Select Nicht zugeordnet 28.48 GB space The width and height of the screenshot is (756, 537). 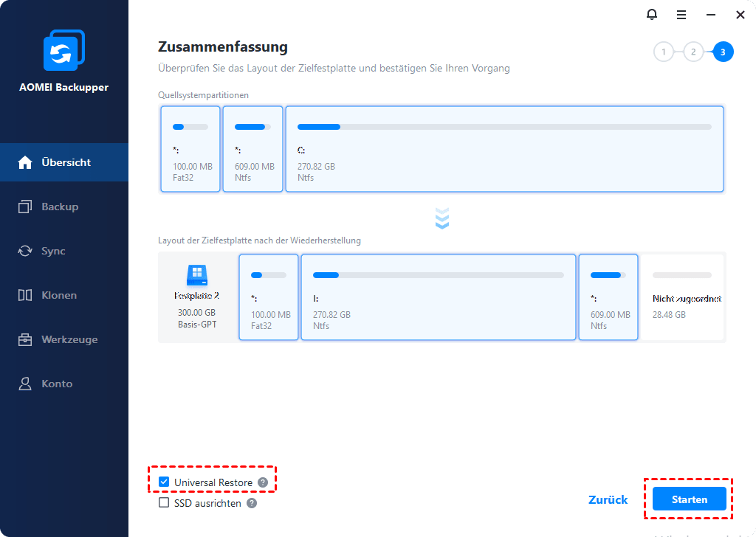pyautogui.click(x=682, y=297)
